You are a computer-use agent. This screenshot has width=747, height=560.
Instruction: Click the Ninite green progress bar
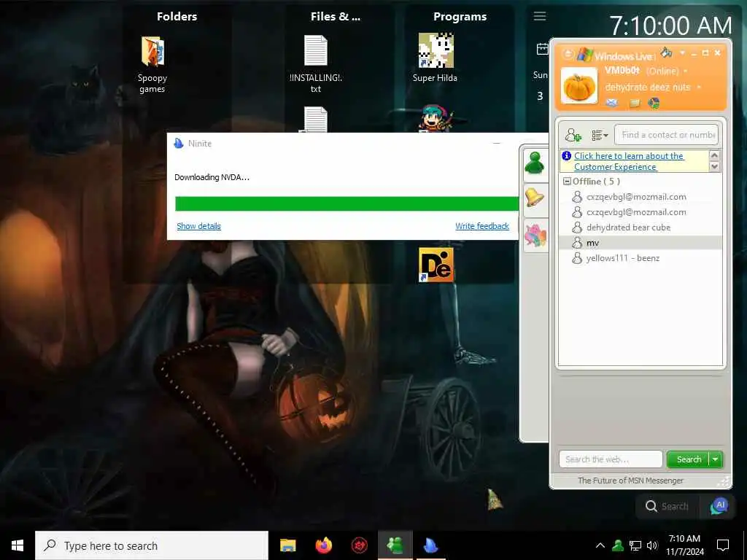click(x=347, y=204)
